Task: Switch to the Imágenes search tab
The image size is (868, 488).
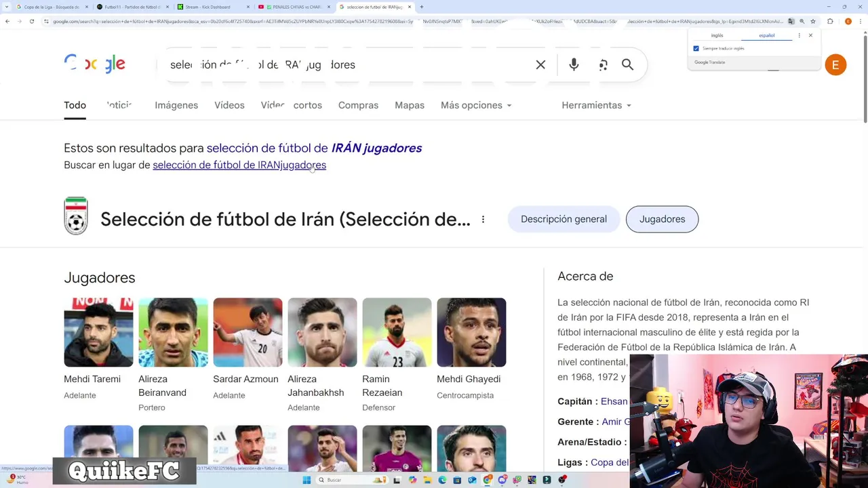Action: (x=176, y=105)
